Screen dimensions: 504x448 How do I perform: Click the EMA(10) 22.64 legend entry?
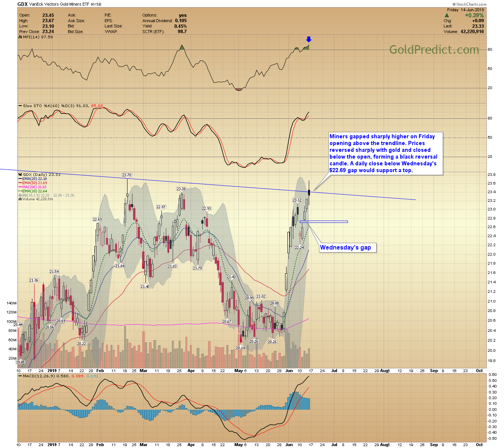(35, 191)
